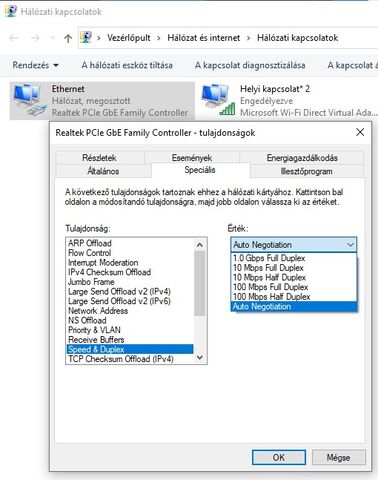Click the Ethernet connection name
Image resolution: width=378 pixels, height=480 pixels.
click(x=68, y=89)
